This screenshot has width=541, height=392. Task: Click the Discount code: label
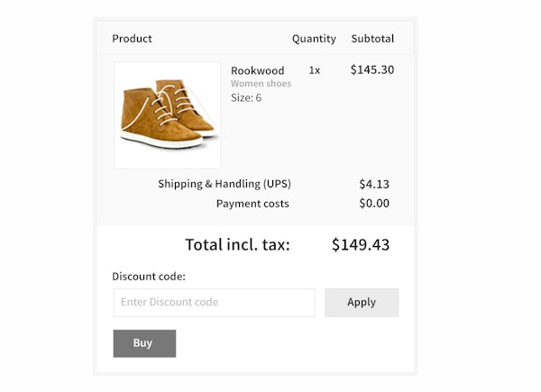(146, 277)
